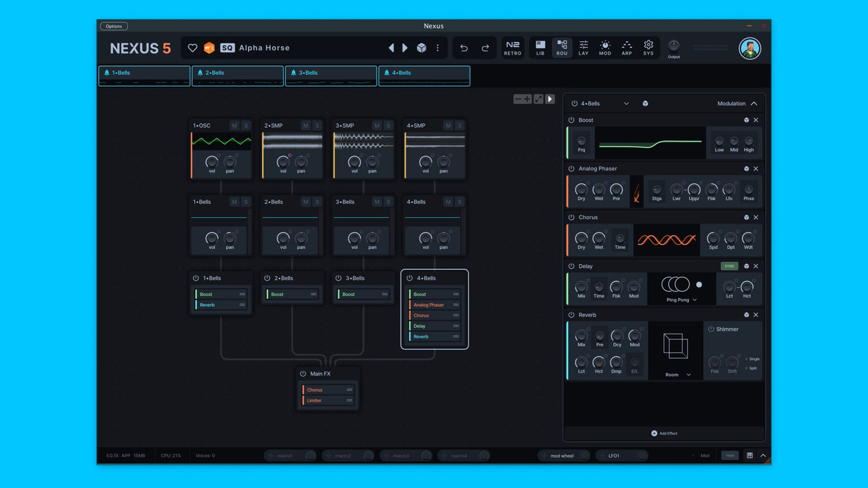Mute the 1•OSC module
This screenshot has height=488, width=868.
pos(234,125)
